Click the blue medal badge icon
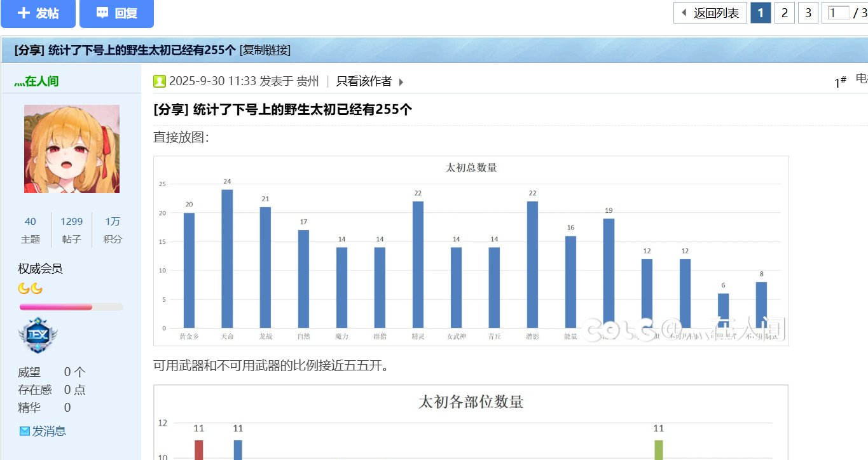The width and height of the screenshot is (868, 460). [x=38, y=336]
